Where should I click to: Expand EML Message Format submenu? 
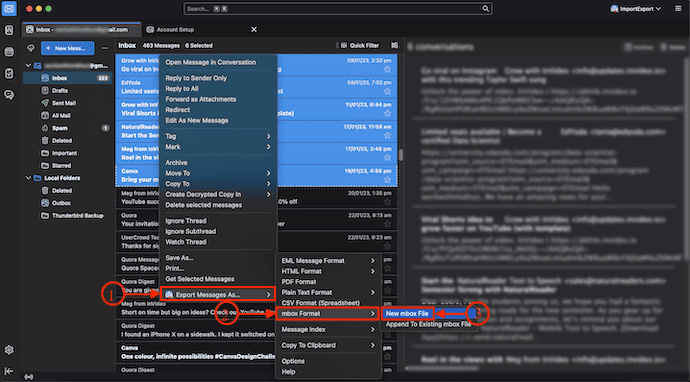tap(328, 261)
